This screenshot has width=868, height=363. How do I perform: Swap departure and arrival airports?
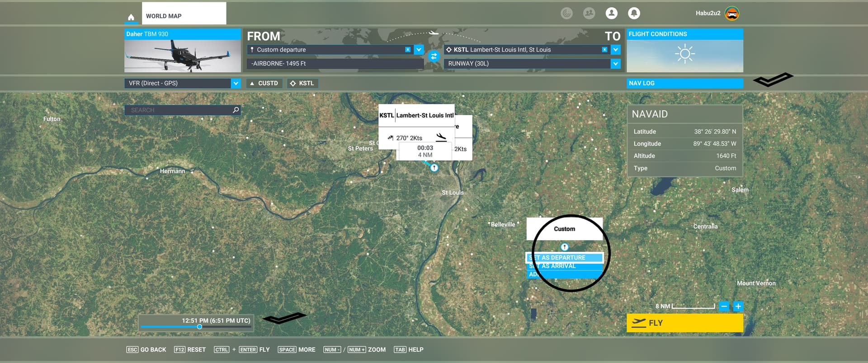(x=434, y=56)
